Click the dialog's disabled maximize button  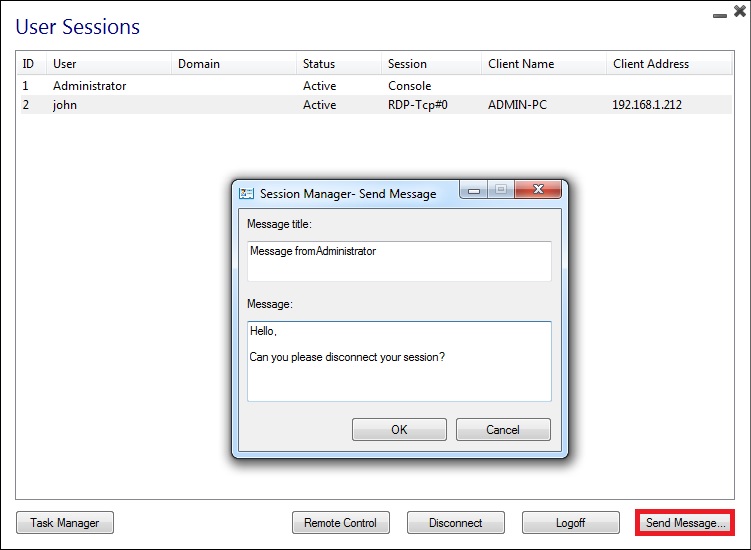[x=501, y=190]
